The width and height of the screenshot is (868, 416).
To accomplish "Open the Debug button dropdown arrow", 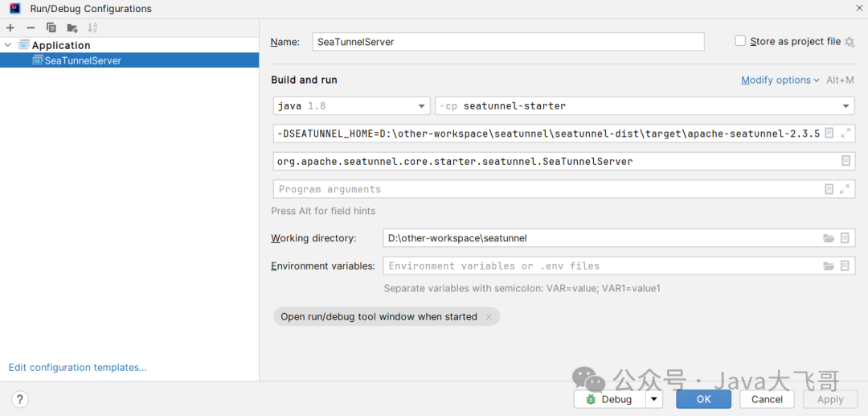I will tap(653, 399).
